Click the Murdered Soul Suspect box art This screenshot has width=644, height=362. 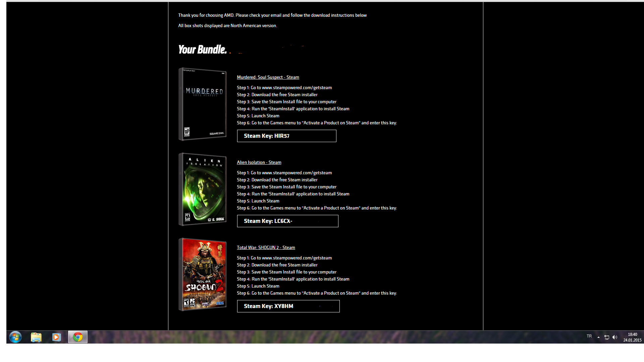click(203, 104)
